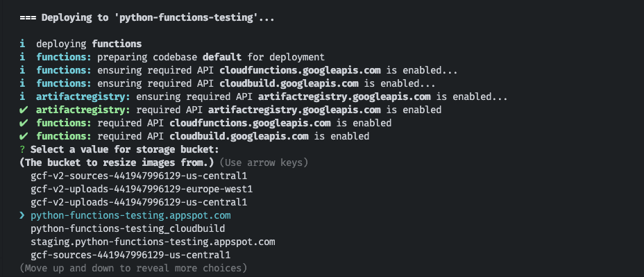644x277 pixels.
Task: Pick the gcf-sources-441947996129-us-central1 bucket
Action: (x=130, y=255)
